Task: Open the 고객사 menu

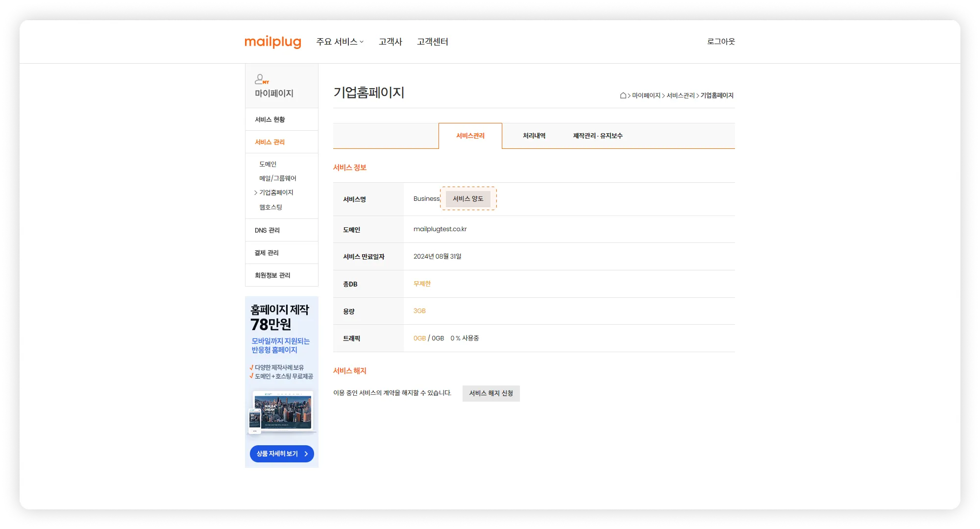Action: tap(390, 42)
